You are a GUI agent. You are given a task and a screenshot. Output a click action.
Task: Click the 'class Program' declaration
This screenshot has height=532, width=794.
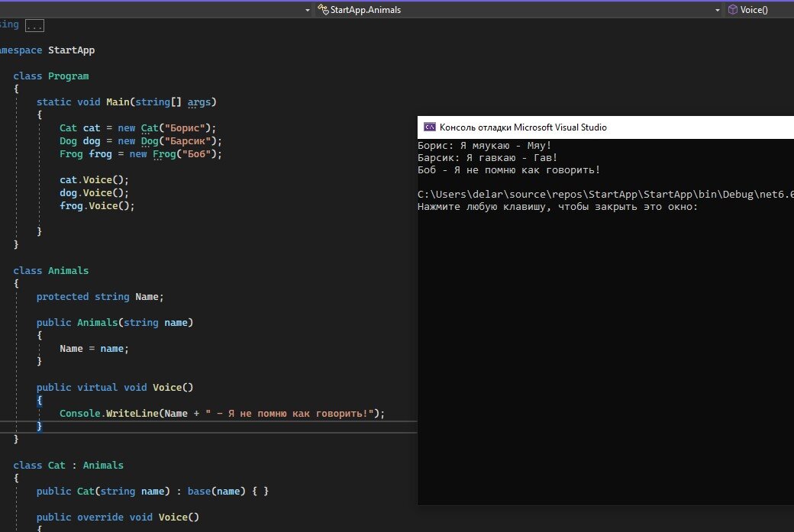[50, 76]
